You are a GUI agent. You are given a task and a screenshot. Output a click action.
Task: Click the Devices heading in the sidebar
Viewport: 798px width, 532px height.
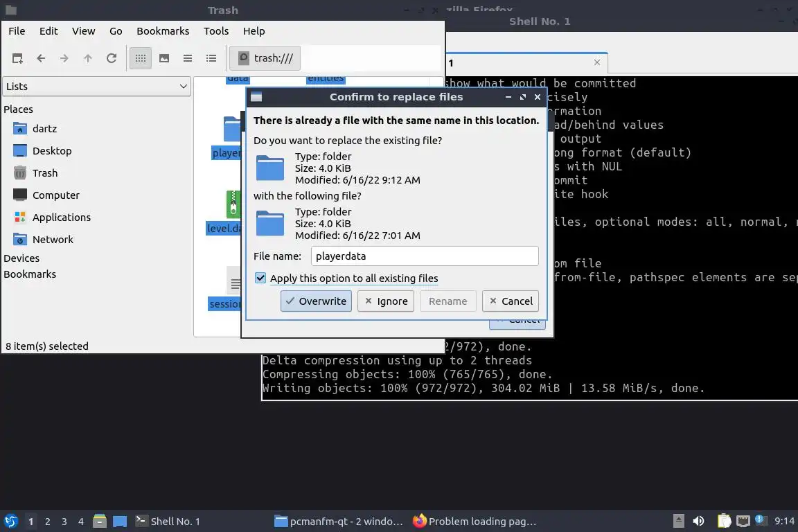tap(21, 258)
